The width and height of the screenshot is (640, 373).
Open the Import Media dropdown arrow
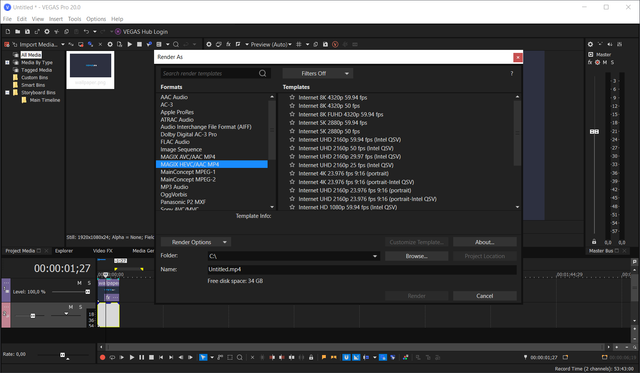63,44
